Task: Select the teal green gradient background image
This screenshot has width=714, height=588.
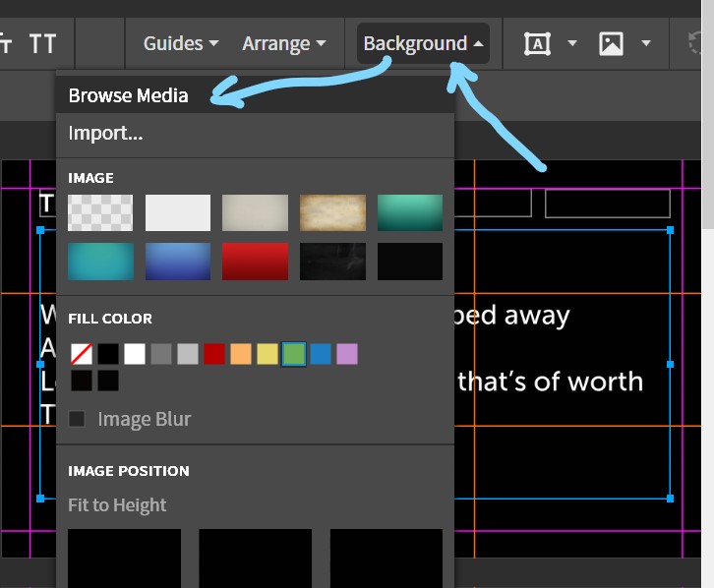Action: [x=410, y=212]
